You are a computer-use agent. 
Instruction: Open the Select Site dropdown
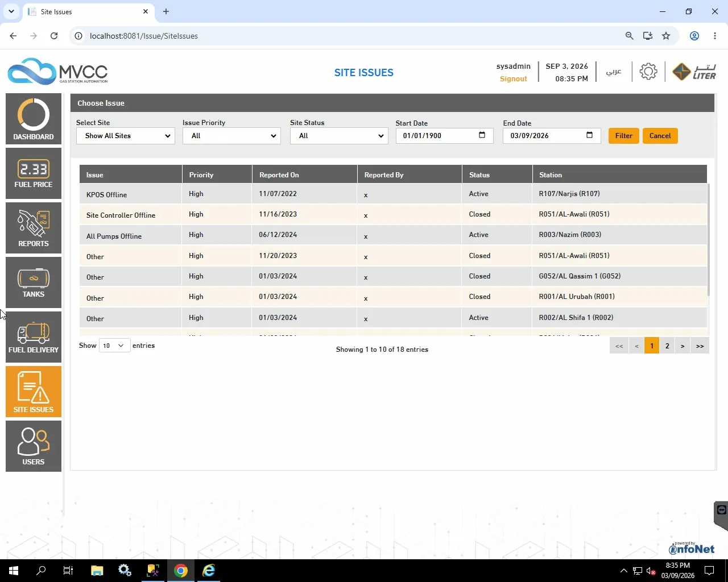click(x=126, y=136)
